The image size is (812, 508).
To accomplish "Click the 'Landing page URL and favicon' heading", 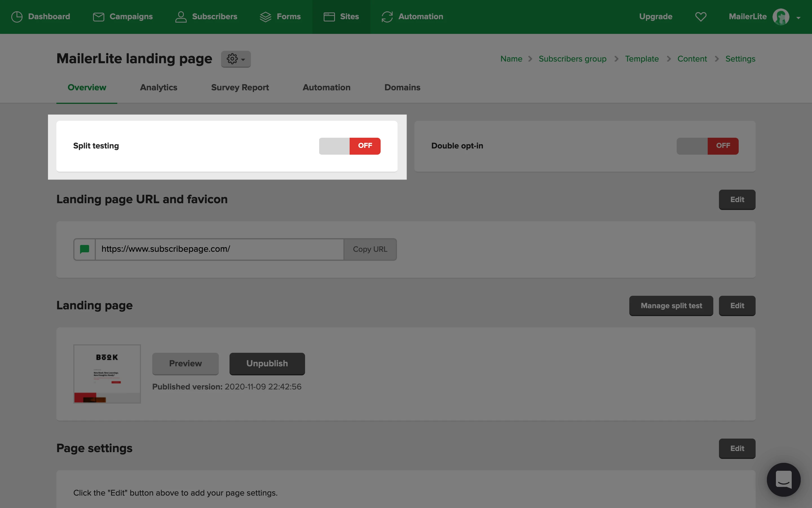I will [x=142, y=199].
